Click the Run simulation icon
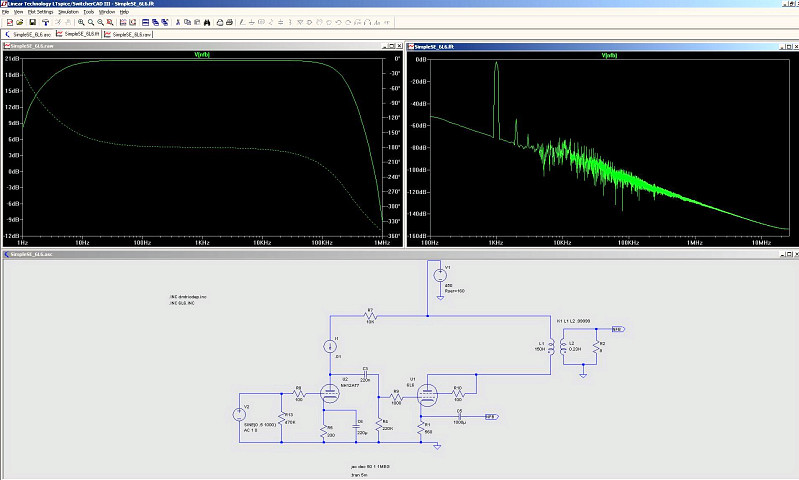This screenshot has height=480, width=799. (58, 22)
